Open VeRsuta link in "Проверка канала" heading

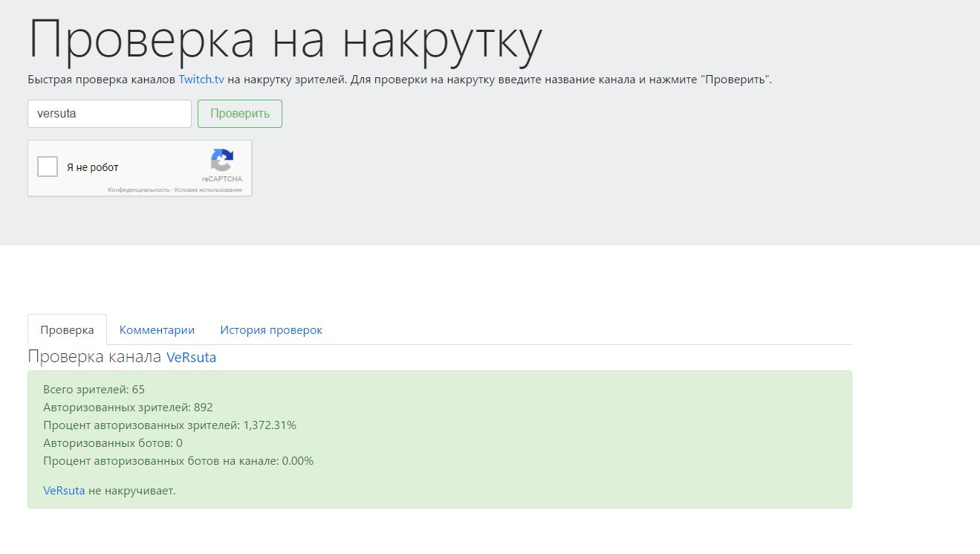(191, 357)
